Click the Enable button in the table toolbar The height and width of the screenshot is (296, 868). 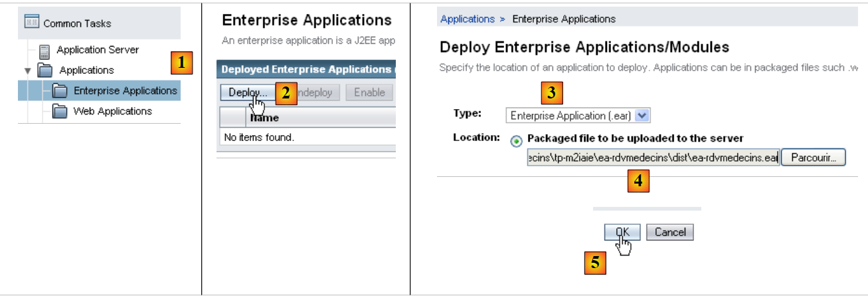click(369, 92)
